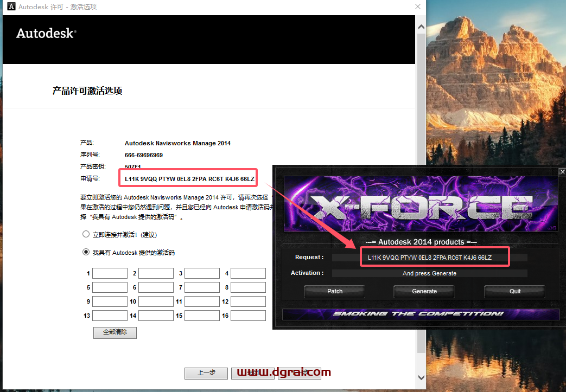Click the Activation field showing 'And press Generate'
566x392 pixels.
tap(430, 273)
